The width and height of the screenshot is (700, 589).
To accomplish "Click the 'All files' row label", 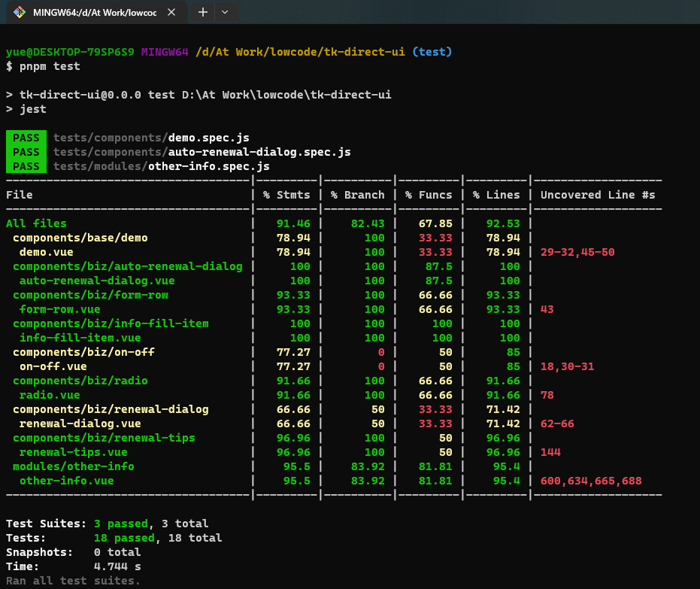I will pos(36,223).
